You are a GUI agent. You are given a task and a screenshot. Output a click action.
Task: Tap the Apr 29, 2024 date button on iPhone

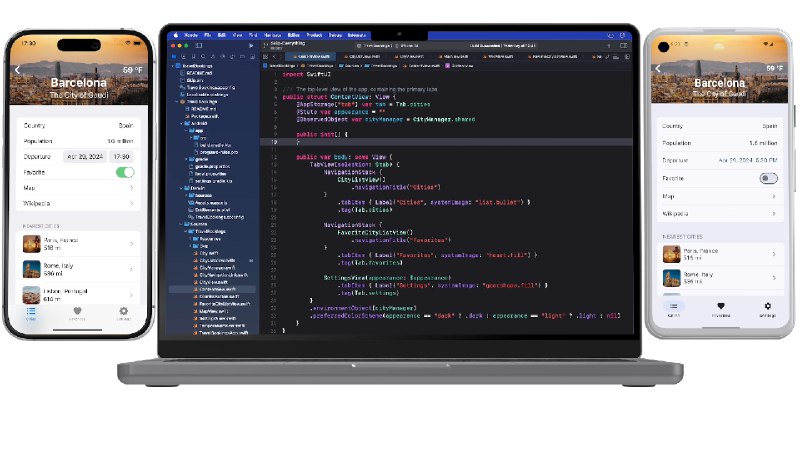tap(84, 157)
